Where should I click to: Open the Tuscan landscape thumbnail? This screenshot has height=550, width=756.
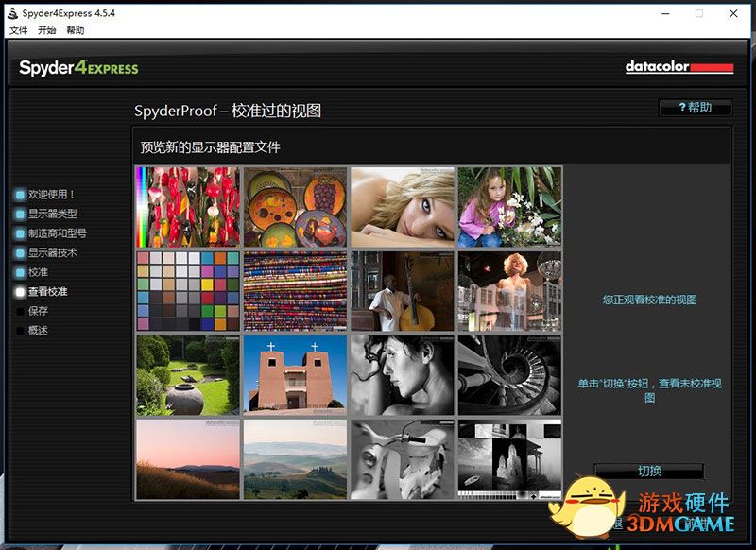295,459
